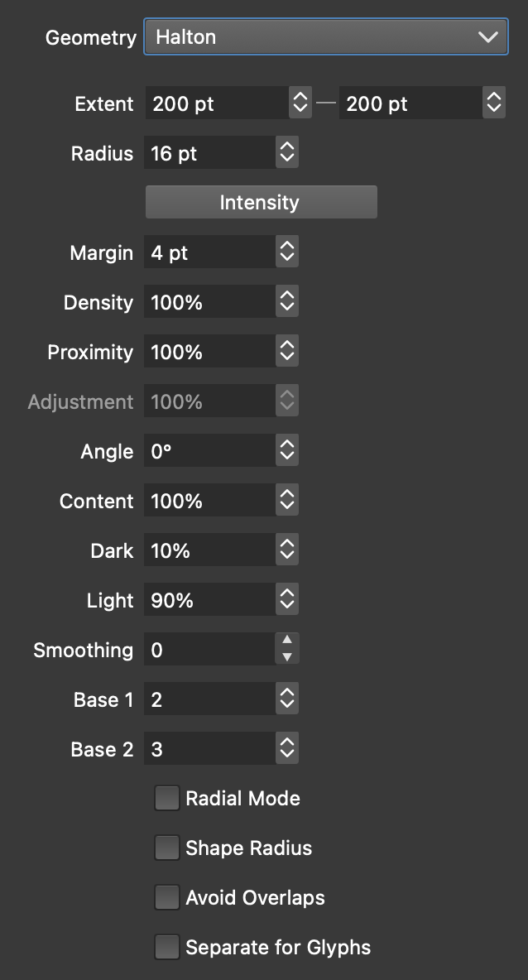Image resolution: width=528 pixels, height=980 pixels.
Task: Click the Smoothing stepper arrows
Action: pyautogui.click(x=287, y=650)
